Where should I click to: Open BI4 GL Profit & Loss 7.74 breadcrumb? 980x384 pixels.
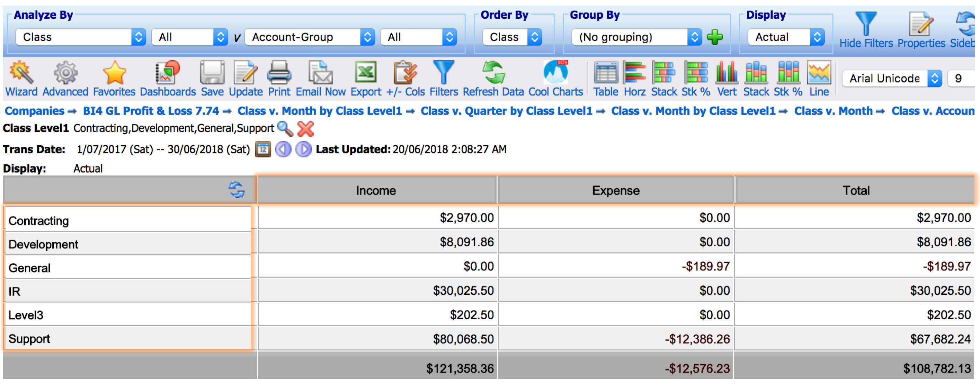[x=151, y=111]
